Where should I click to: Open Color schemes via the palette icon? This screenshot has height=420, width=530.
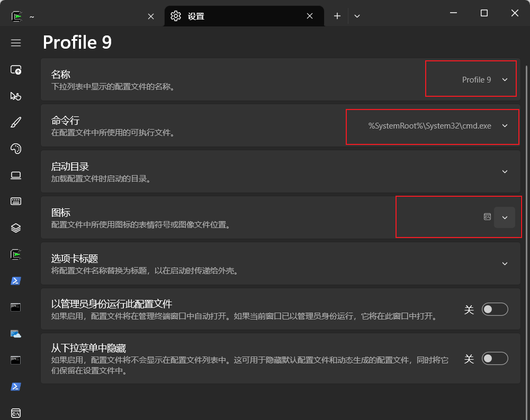coord(16,149)
